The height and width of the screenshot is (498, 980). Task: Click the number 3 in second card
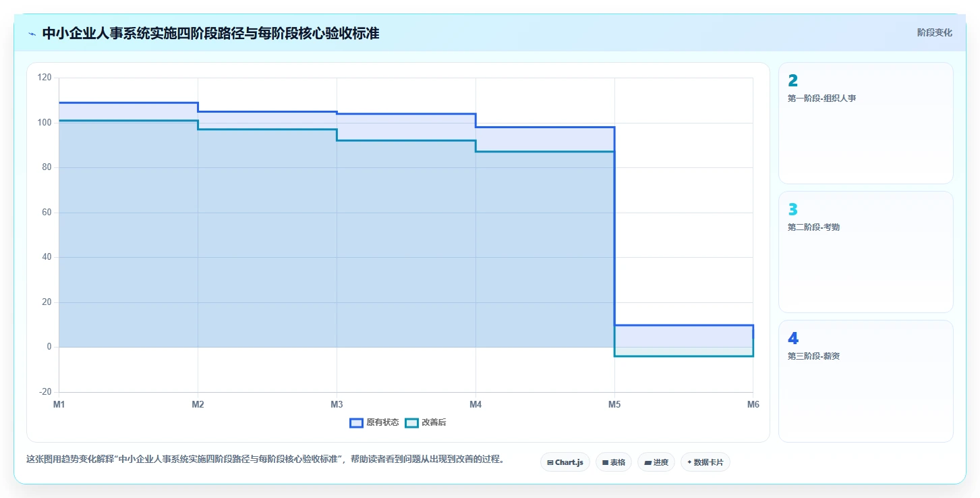point(792,210)
